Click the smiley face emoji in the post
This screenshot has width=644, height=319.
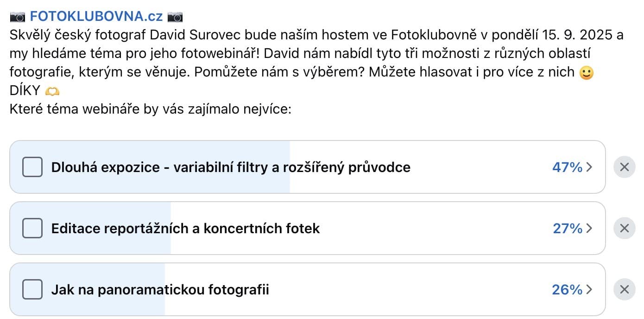[587, 73]
